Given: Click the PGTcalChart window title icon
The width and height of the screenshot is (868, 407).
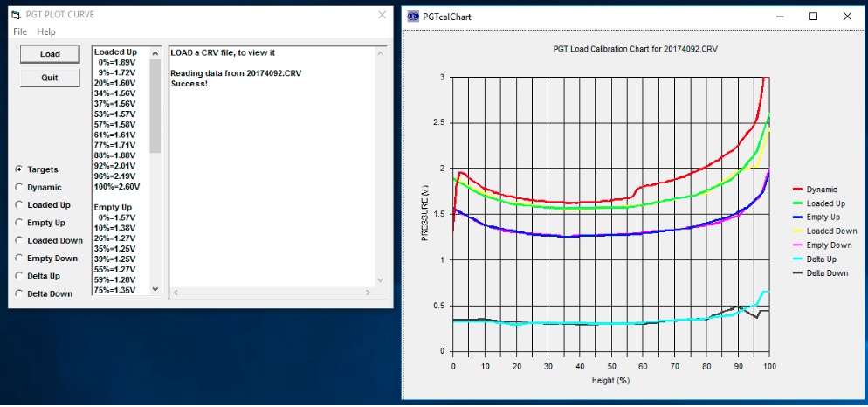Looking at the screenshot, I should (412, 17).
